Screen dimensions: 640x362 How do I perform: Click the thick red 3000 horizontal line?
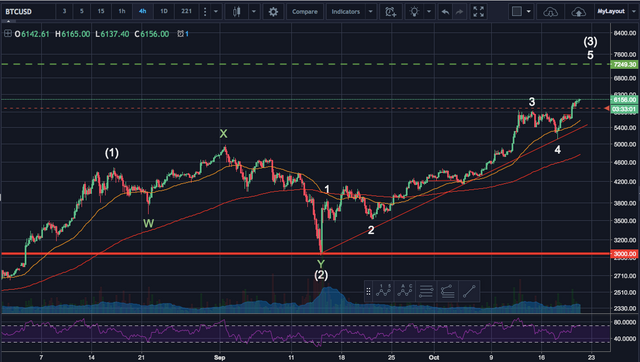click(x=305, y=254)
